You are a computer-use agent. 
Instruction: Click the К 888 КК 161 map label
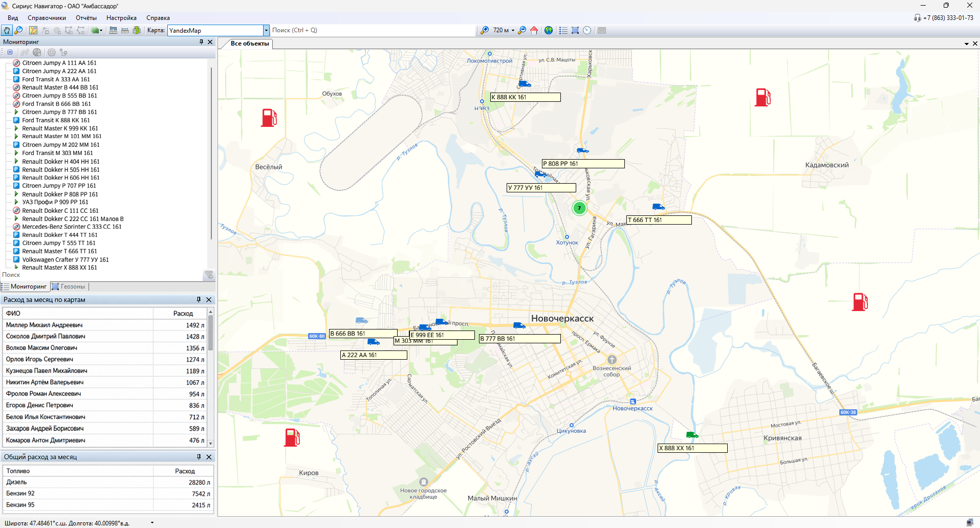click(525, 97)
